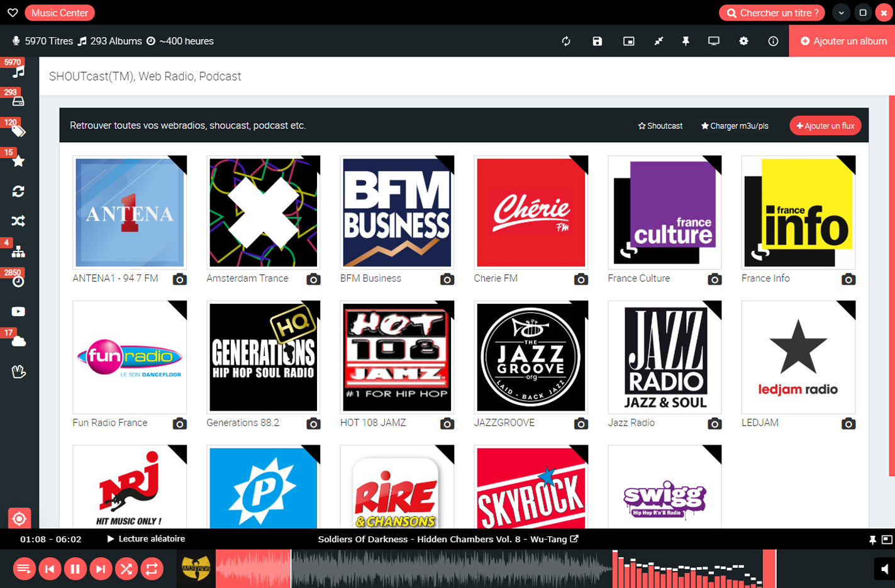Click the 01:08 - 06:02 time display
The width and height of the screenshot is (895, 588).
tap(51, 539)
